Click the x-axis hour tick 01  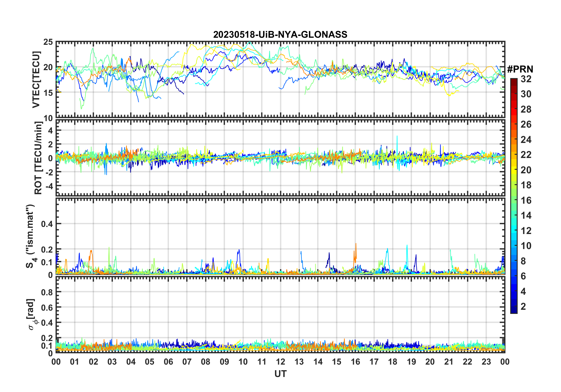75,362
